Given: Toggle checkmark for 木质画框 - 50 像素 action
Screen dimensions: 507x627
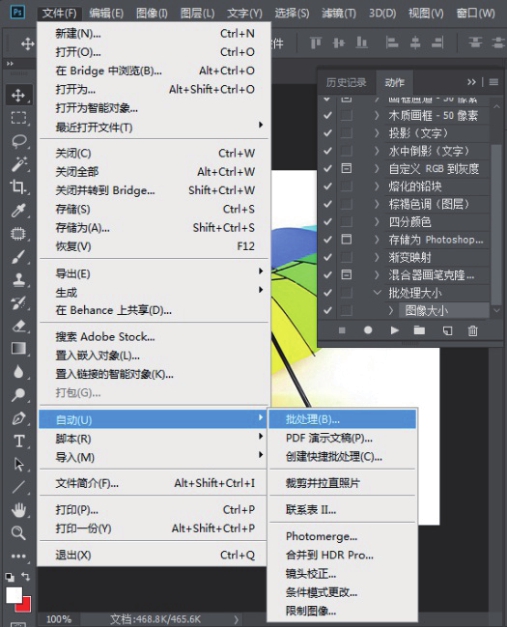Looking at the screenshot, I should point(327,116).
